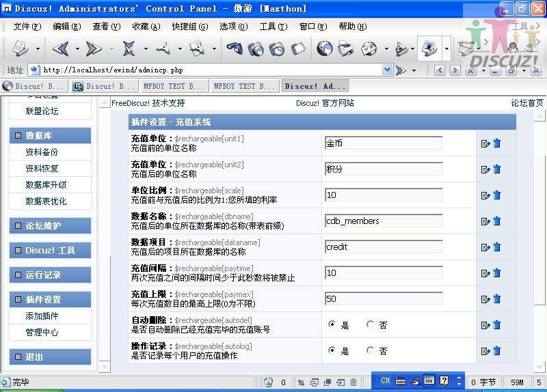Edit the scale setting with its edit icon
The width and height of the screenshot is (547, 392).
coord(485,195)
